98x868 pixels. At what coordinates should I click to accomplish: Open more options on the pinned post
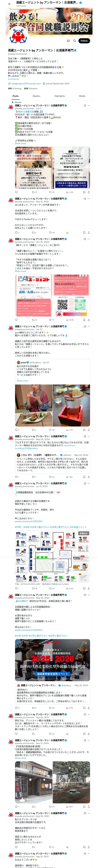(89, 105)
